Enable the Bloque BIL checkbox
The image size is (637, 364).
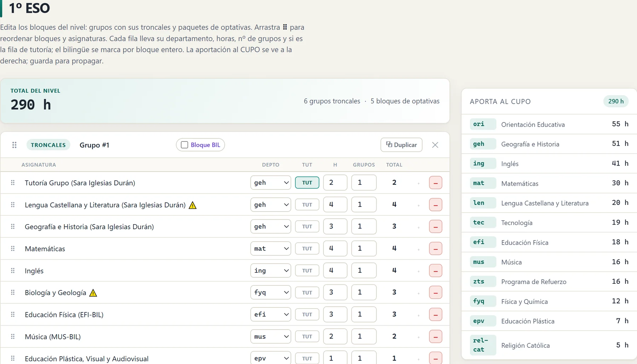(x=184, y=145)
